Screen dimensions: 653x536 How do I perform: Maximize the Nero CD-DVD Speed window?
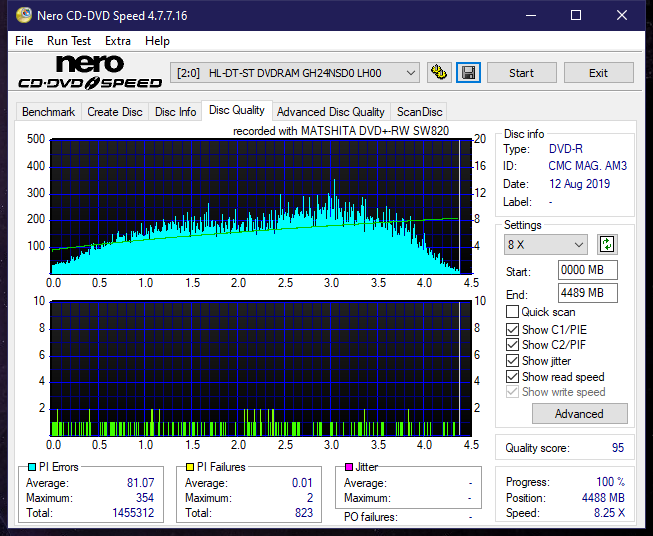(x=576, y=15)
